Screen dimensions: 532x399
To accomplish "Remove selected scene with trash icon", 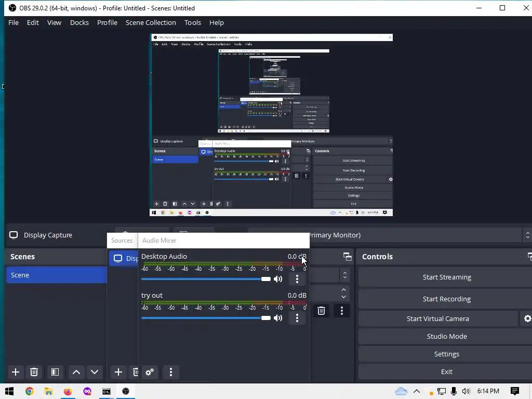I will [34, 372].
